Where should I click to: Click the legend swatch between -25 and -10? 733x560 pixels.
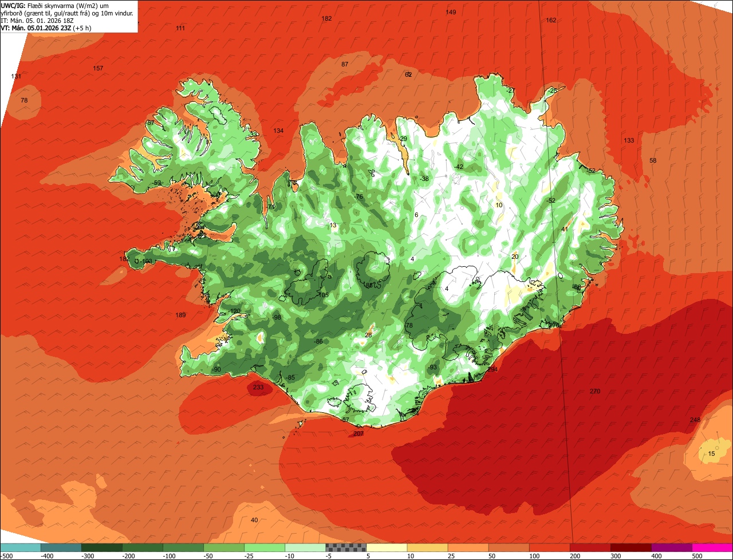(264, 547)
